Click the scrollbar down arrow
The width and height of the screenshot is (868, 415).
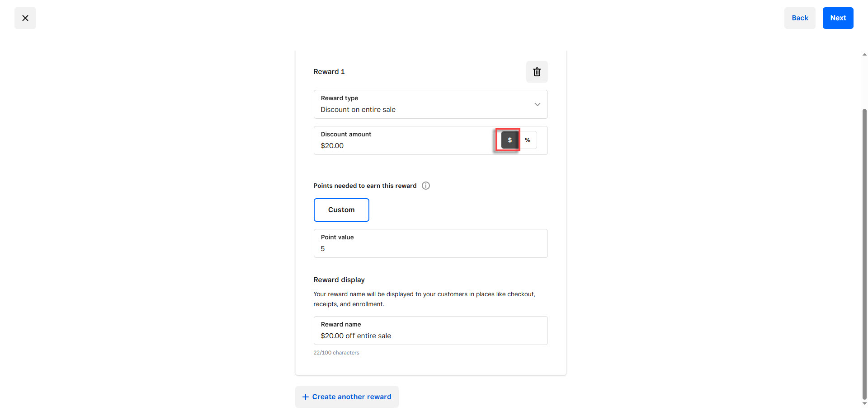click(864, 404)
